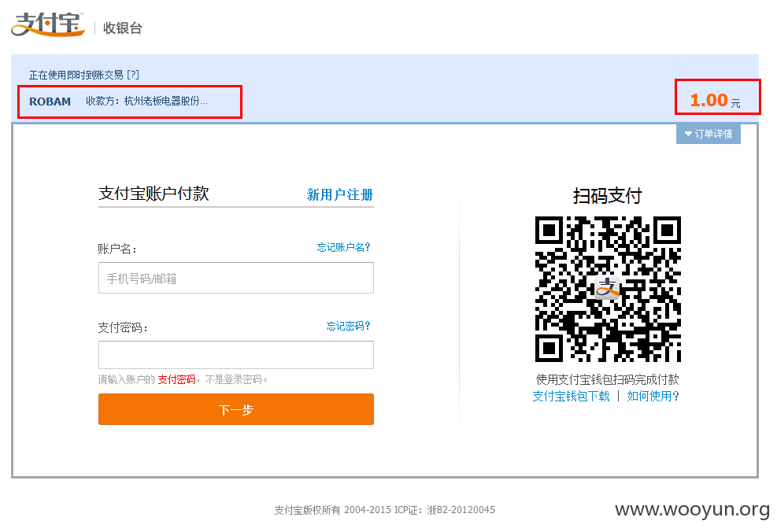Open the 如何使用? help link
This screenshot has height=532, width=777.
[x=653, y=396]
